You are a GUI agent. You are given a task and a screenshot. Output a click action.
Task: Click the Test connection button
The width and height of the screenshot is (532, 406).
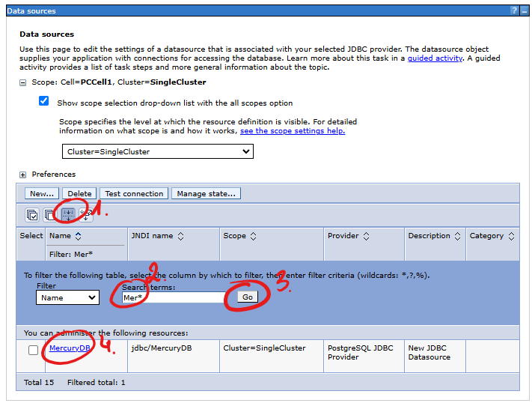click(134, 194)
